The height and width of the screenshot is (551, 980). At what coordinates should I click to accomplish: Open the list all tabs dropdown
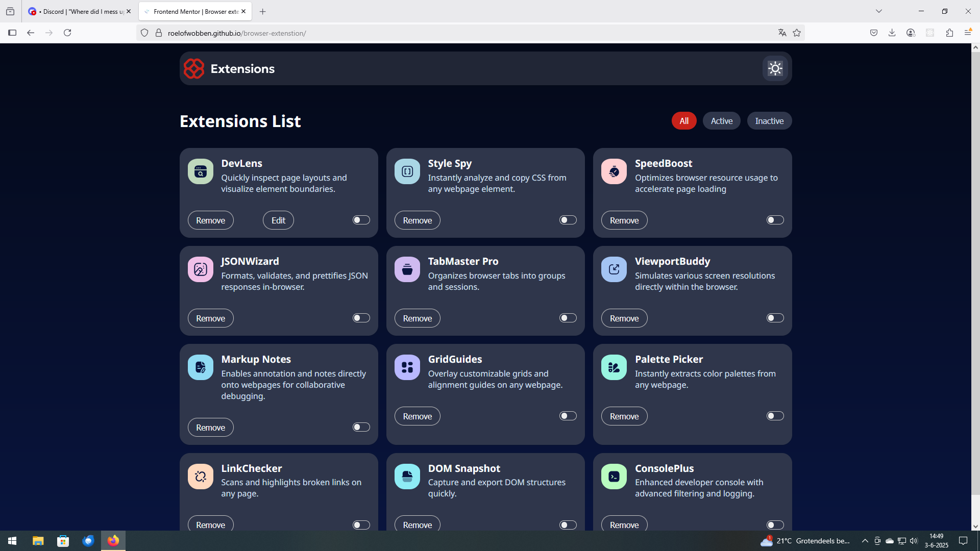tap(879, 11)
